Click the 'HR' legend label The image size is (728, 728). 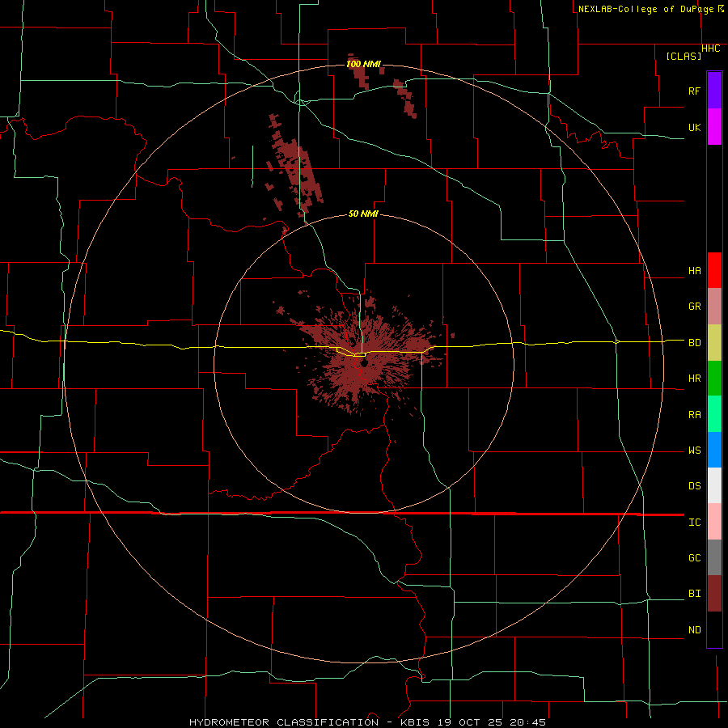(694, 379)
